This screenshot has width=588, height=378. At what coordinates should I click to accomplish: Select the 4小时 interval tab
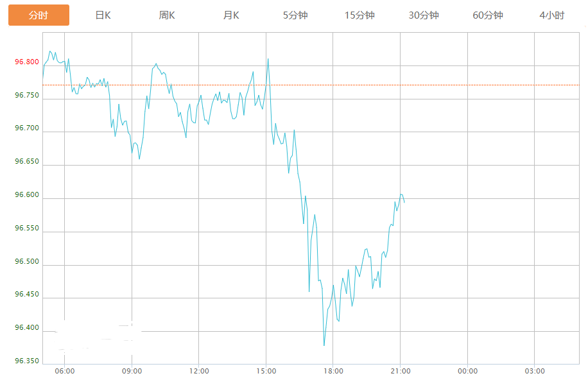552,15
